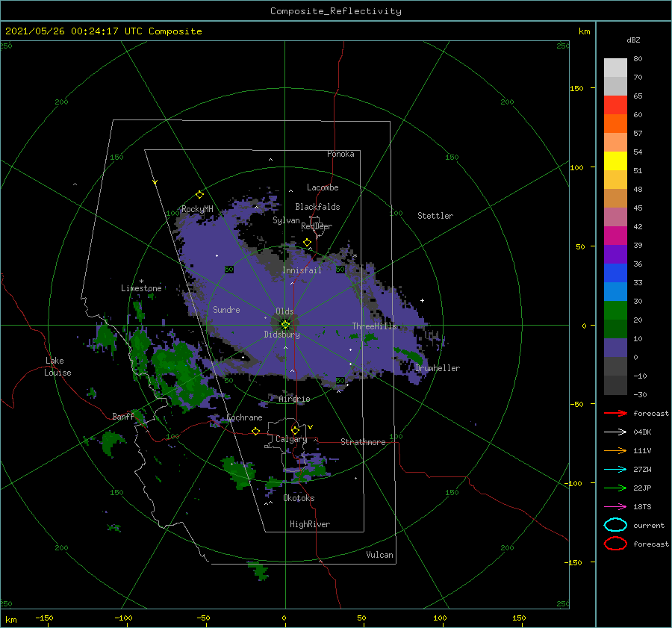Viewport: 672px width, 628px height.
Task: Click the ThreeHills town label
Action: (x=375, y=326)
